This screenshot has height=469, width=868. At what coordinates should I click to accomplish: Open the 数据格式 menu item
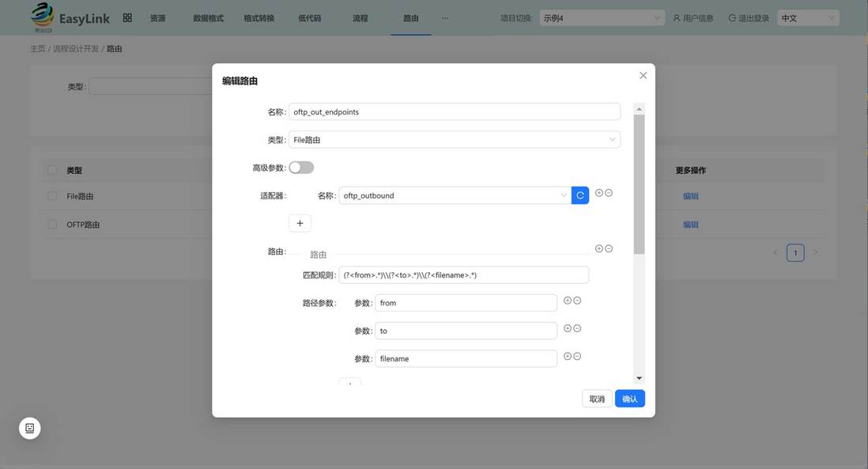208,18
